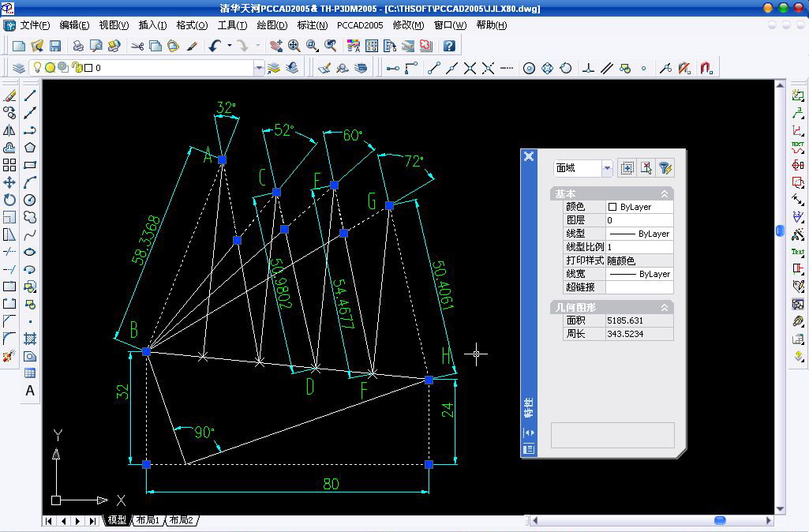Save drawing using the floppy disk icon
Image resolution: width=809 pixels, height=532 pixels.
54,46
